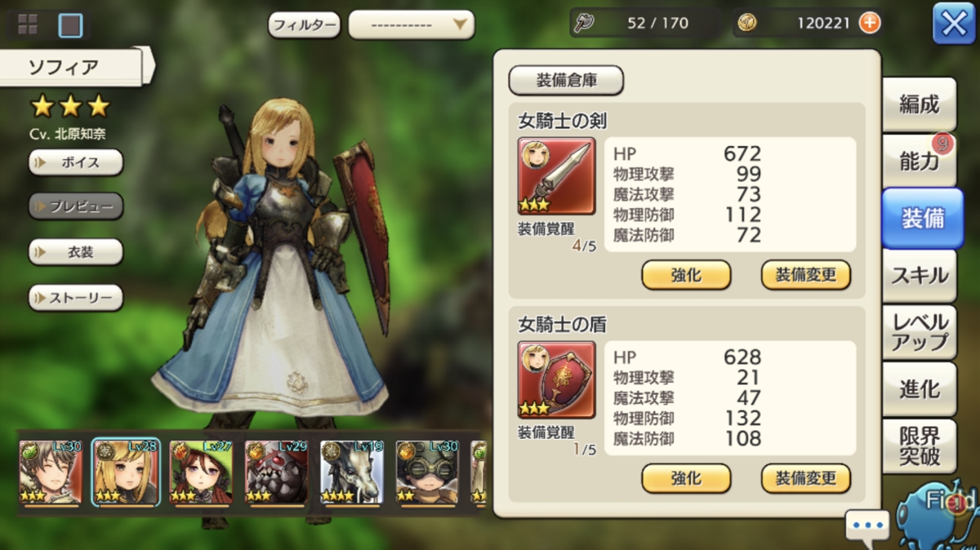The width and height of the screenshot is (980, 550).
Task: Click the フィルター filter button
Action: (305, 25)
